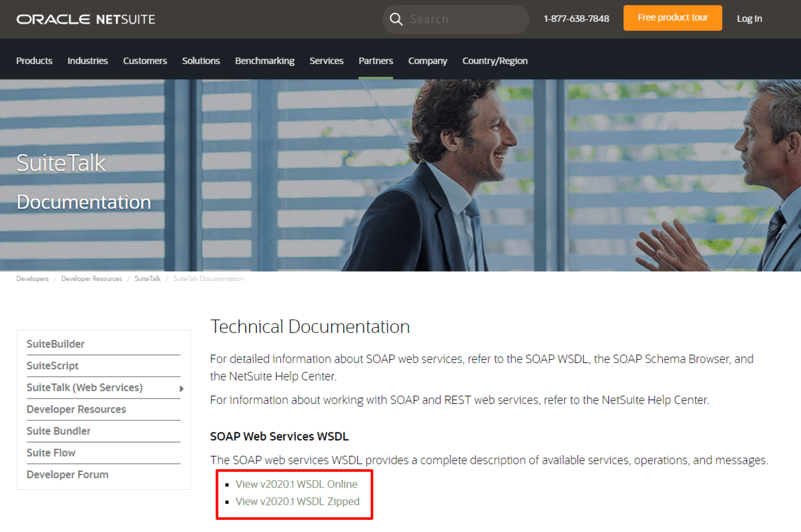The height and width of the screenshot is (532, 801).
Task: Open the Company menu
Action: point(427,61)
